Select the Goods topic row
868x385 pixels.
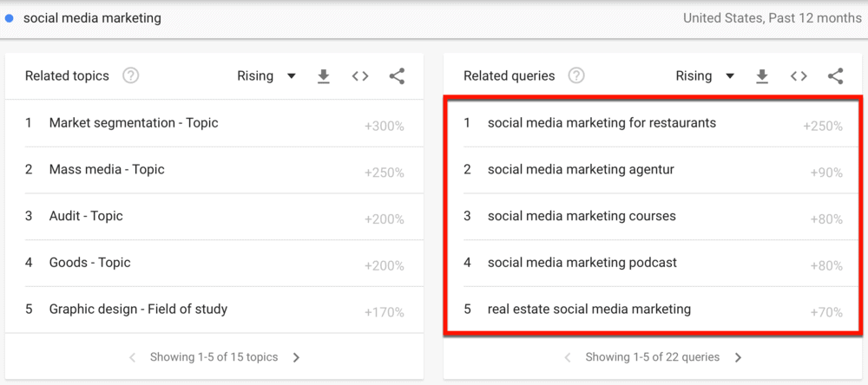[x=214, y=263]
